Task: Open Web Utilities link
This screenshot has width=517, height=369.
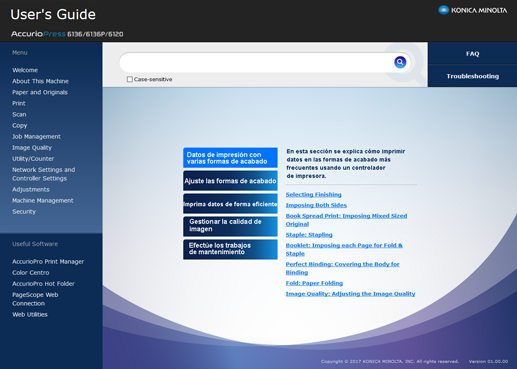Action: [30, 314]
